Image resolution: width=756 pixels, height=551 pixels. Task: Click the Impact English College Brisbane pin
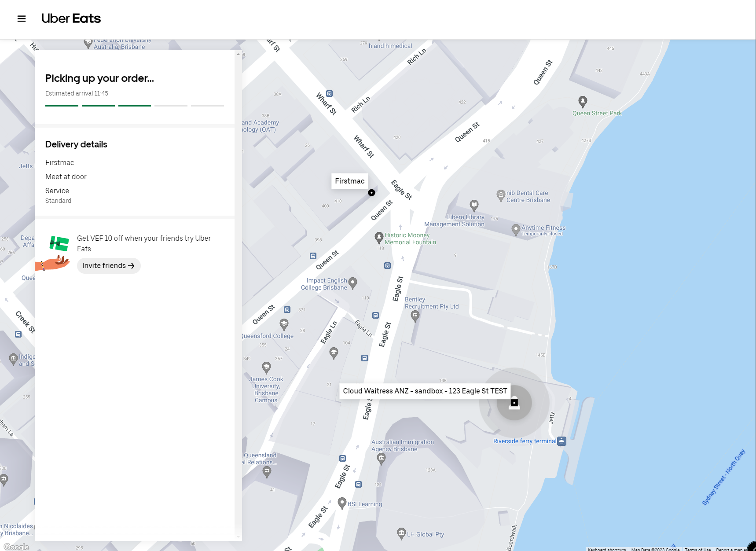[x=352, y=283]
